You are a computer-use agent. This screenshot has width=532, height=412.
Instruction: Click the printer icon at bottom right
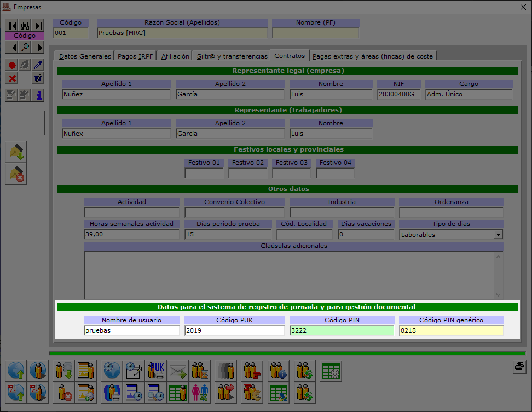coord(519,367)
